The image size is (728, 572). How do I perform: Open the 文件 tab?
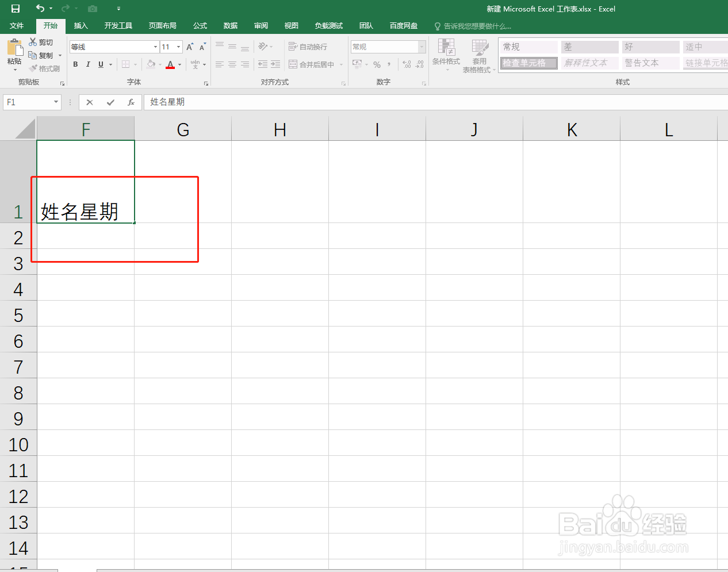pos(17,26)
